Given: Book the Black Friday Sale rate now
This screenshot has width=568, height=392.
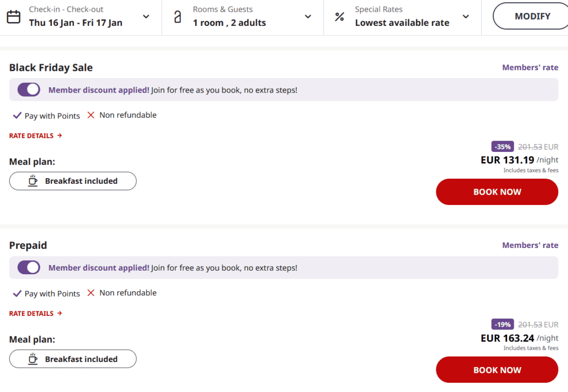Looking at the screenshot, I should pos(497,192).
